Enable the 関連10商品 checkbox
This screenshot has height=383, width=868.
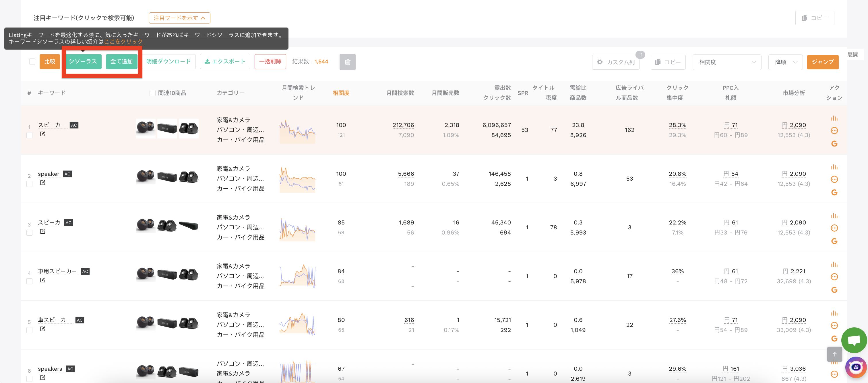tap(152, 93)
